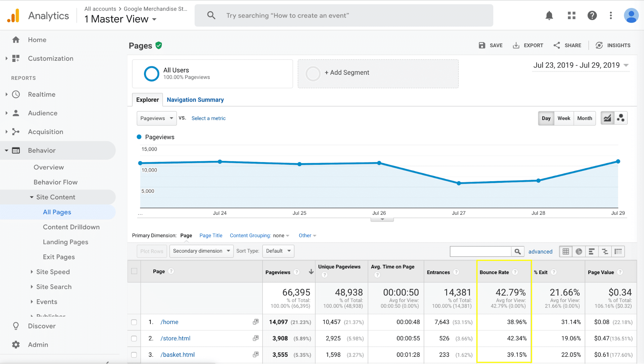Open the date range picker
Image resolution: width=644 pixels, height=364 pixels.
[x=581, y=65]
